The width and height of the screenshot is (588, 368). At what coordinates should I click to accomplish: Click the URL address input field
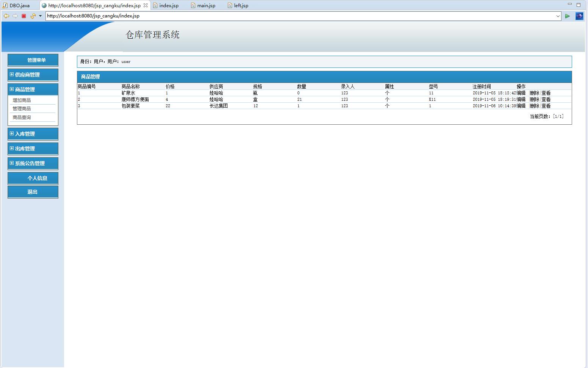[x=300, y=16]
